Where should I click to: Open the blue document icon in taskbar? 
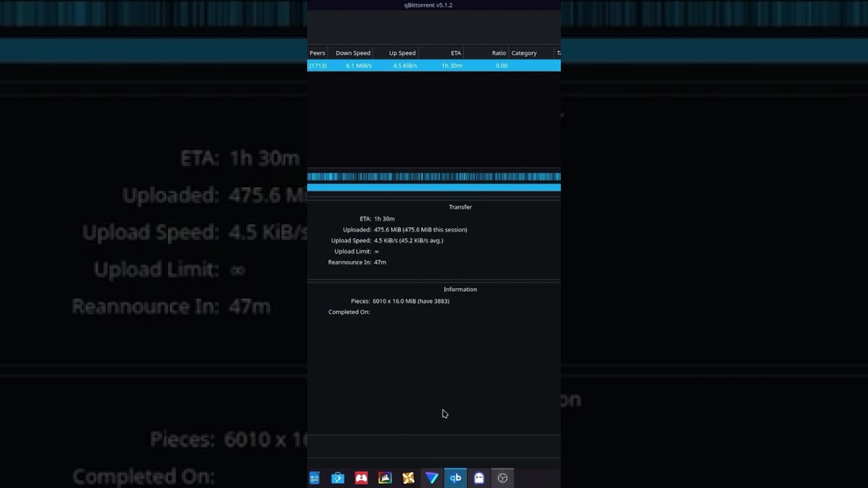(x=315, y=478)
